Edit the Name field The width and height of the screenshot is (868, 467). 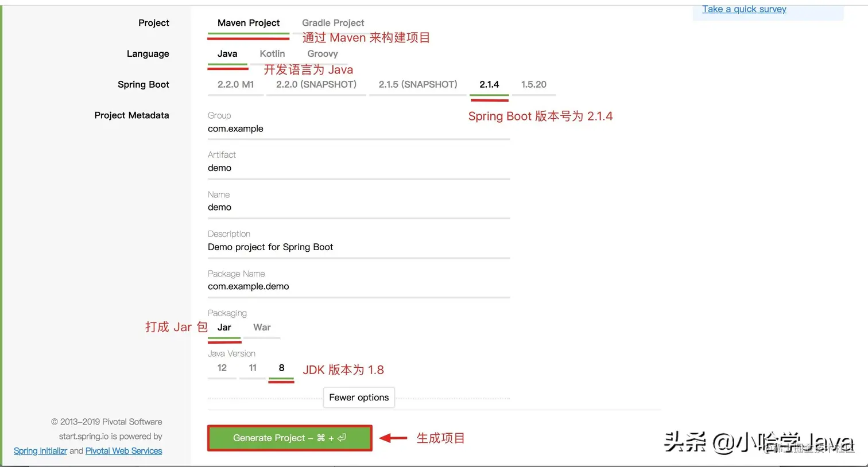pyautogui.click(x=359, y=208)
